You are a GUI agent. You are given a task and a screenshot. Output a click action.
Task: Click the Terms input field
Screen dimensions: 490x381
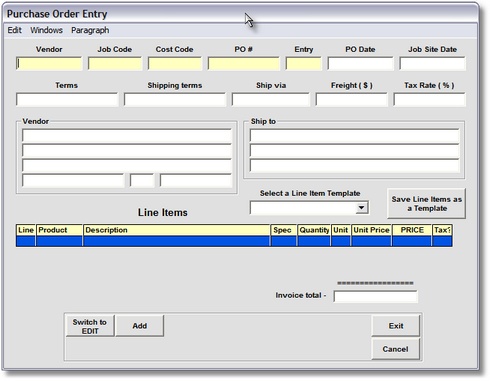click(x=67, y=100)
